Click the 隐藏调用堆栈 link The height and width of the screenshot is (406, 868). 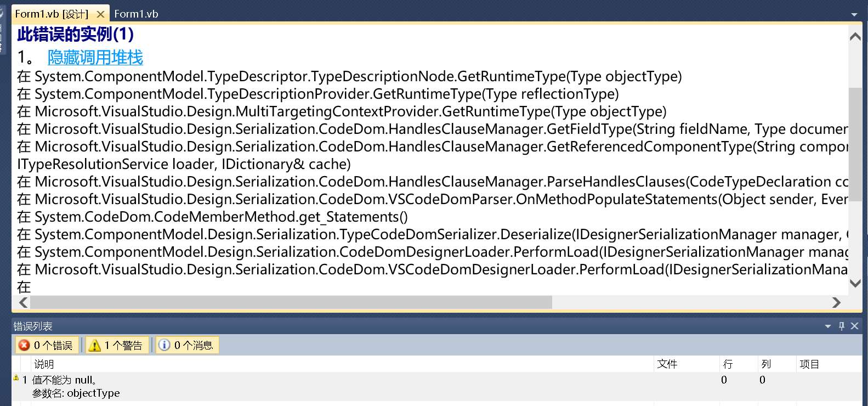95,57
